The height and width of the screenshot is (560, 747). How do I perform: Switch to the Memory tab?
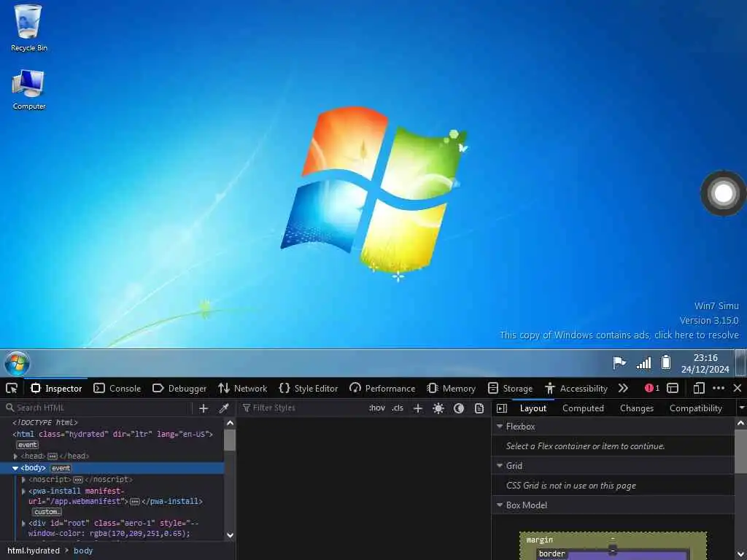(451, 389)
